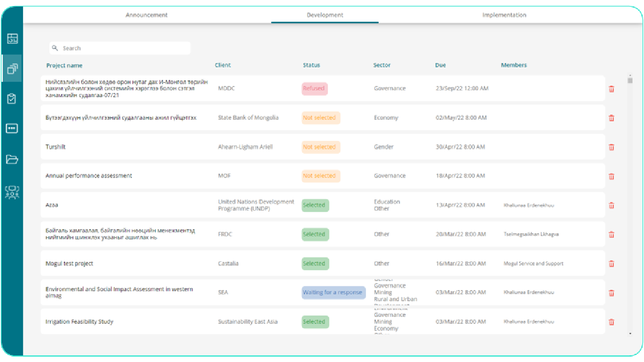This screenshot has height=362, width=644.
Task: Open the Turshilt project
Action: click(x=55, y=147)
